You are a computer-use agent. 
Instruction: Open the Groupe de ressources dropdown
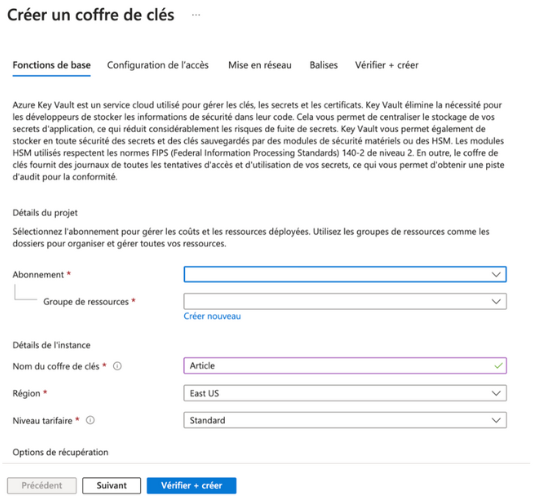point(345,301)
